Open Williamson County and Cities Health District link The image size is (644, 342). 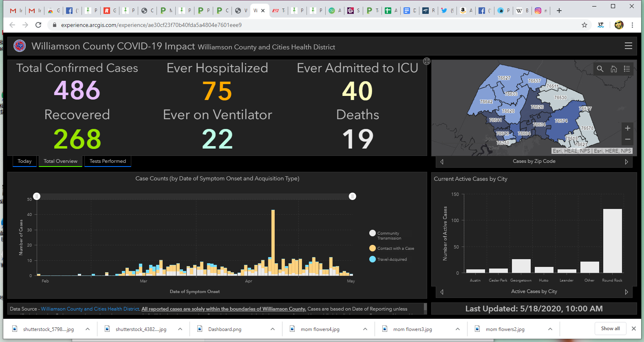tap(90, 309)
